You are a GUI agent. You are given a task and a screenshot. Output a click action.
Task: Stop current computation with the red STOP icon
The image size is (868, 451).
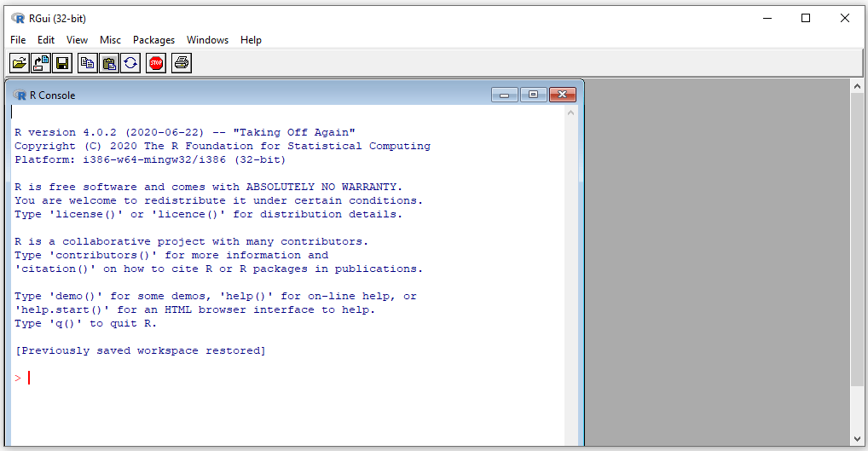[155, 62]
